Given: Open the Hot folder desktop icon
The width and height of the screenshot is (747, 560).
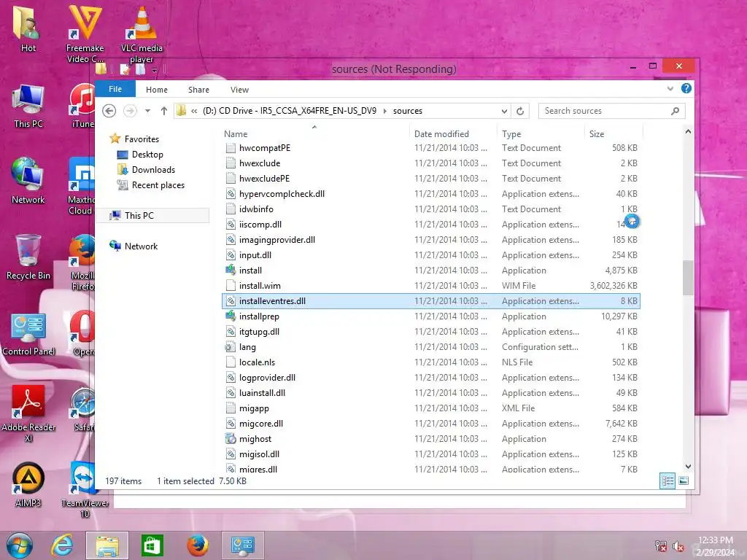Looking at the screenshot, I should [x=28, y=28].
